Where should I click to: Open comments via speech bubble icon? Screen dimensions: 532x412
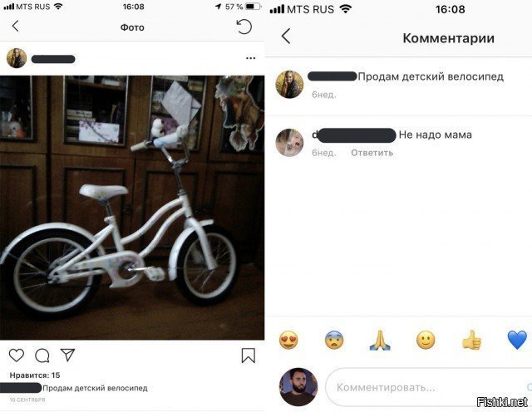pyautogui.click(x=42, y=356)
